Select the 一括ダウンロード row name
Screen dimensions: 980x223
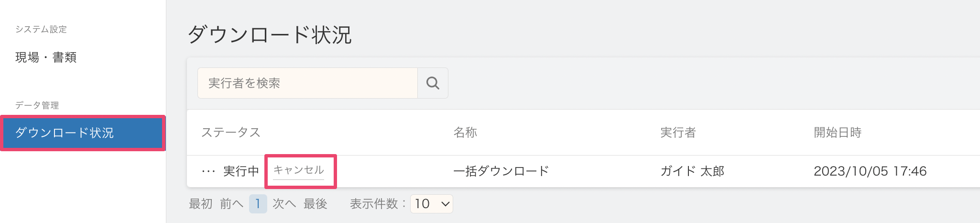click(501, 171)
